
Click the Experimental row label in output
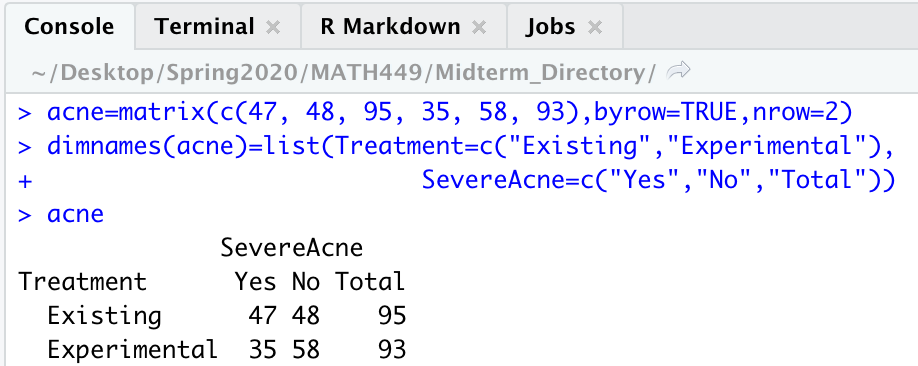click(132, 350)
